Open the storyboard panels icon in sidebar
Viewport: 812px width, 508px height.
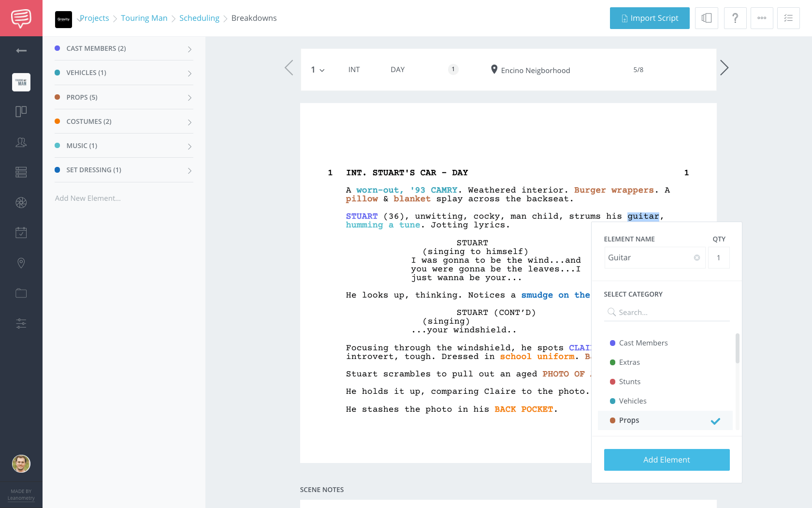pyautogui.click(x=21, y=112)
